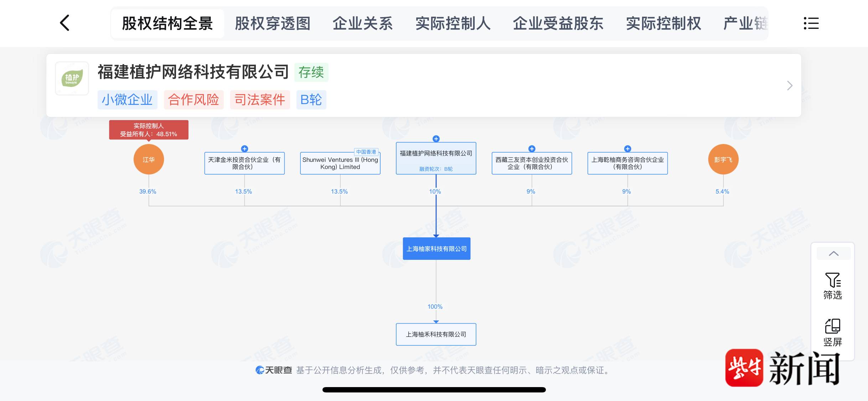Collapse the side tool panel with up chevron

[x=833, y=253]
